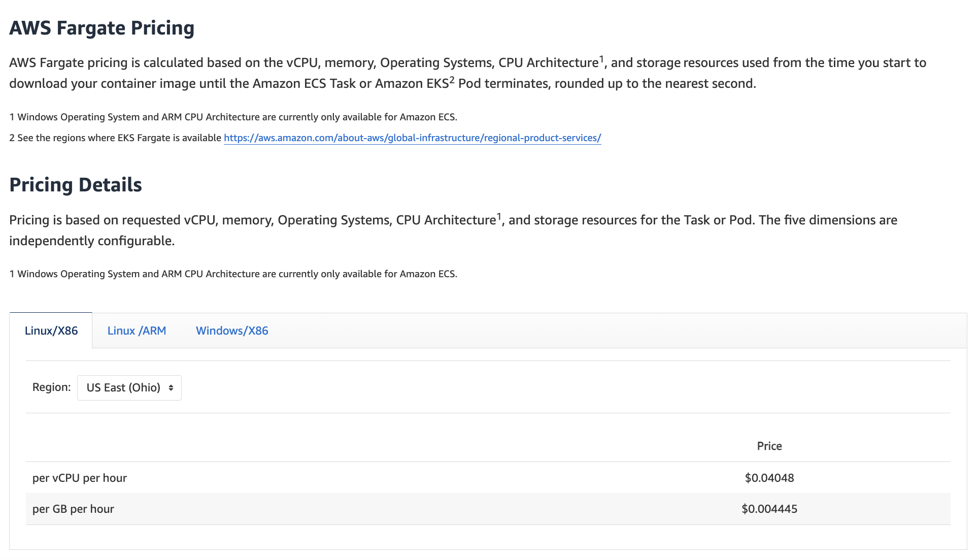Click the Pricing Details heading
This screenshot has width=980, height=560.
click(75, 184)
